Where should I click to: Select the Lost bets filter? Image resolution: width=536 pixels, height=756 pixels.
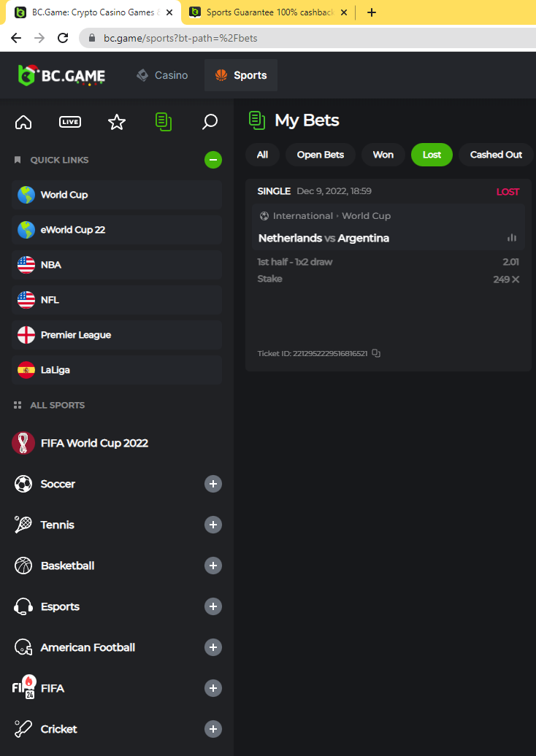(432, 155)
